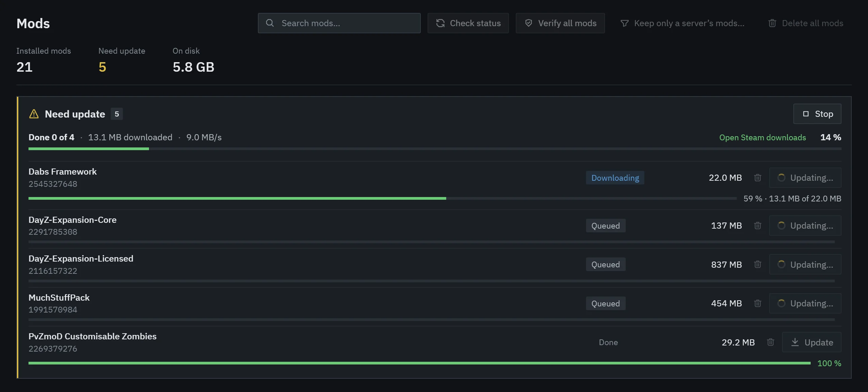Click the 837 MB size value

727,264
